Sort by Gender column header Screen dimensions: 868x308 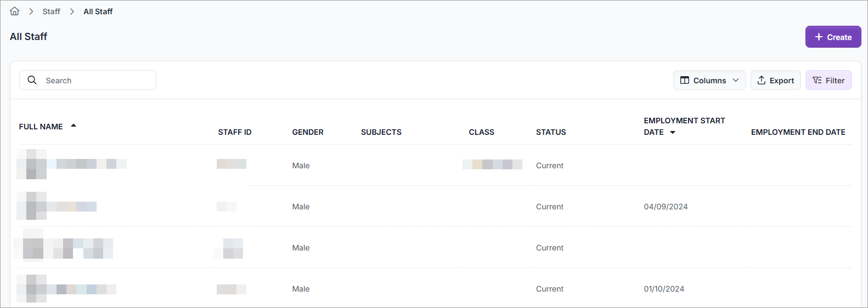tap(308, 132)
